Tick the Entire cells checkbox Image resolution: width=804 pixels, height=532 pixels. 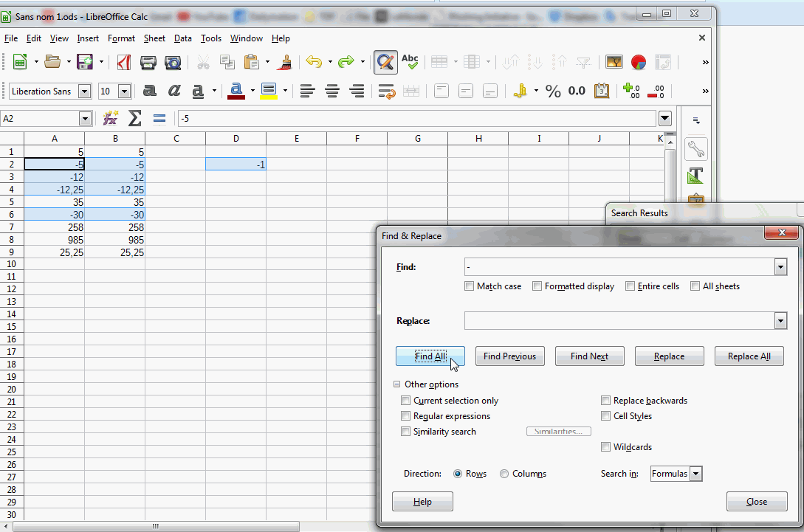coord(631,286)
